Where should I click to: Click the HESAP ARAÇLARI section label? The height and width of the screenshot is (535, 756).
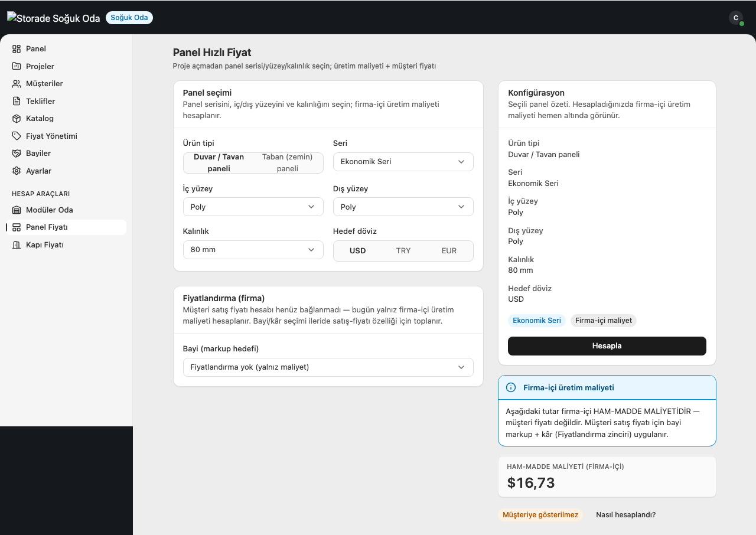(41, 194)
